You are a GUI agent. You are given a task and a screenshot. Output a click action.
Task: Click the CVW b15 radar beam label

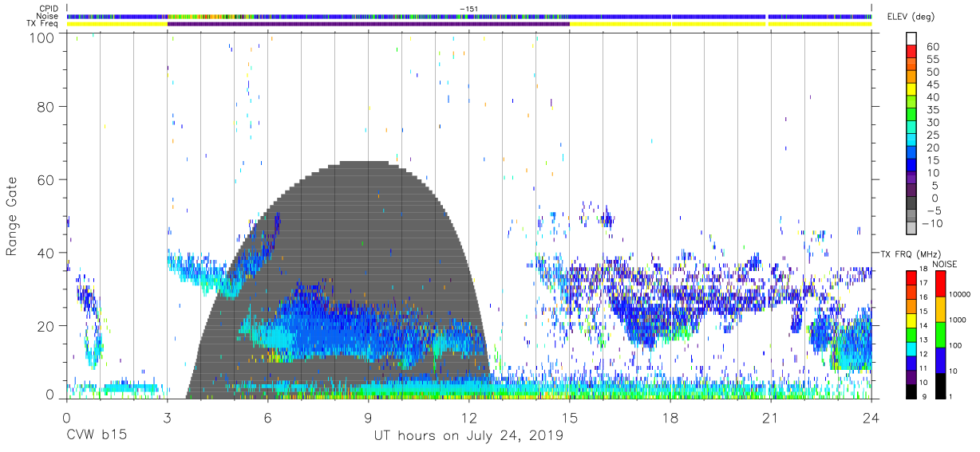(x=96, y=436)
